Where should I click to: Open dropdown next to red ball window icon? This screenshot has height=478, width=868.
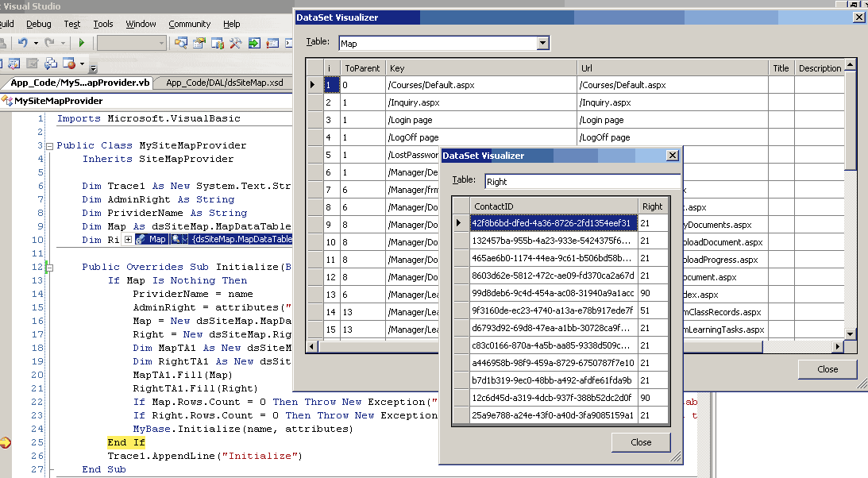82,64
